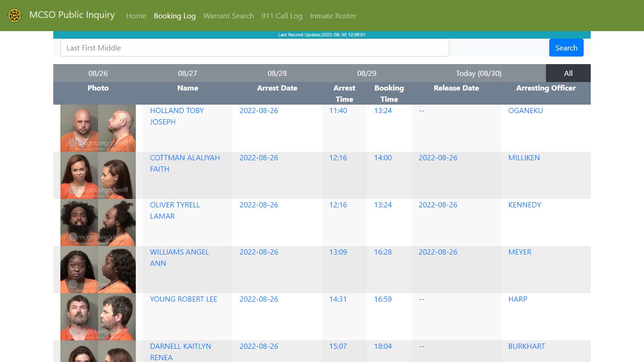The width and height of the screenshot is (644, 362).
Task: Open the 911 Call Log page
Action: point(282,16)
